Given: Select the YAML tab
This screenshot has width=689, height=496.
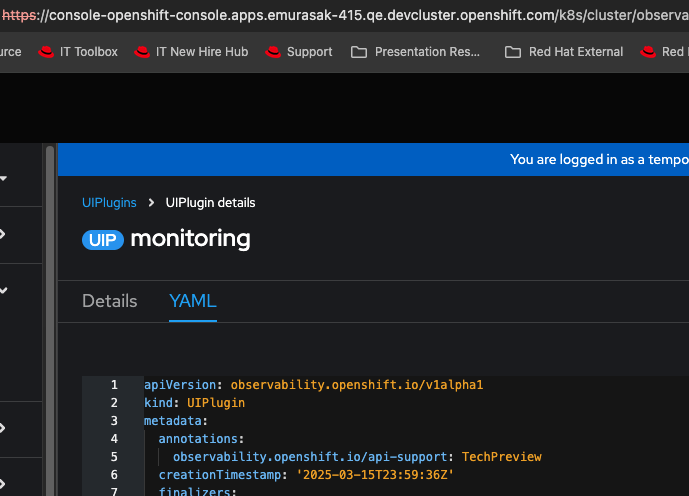Looking at the screenshot, I should pyautogui.click(x=193, y=301).
